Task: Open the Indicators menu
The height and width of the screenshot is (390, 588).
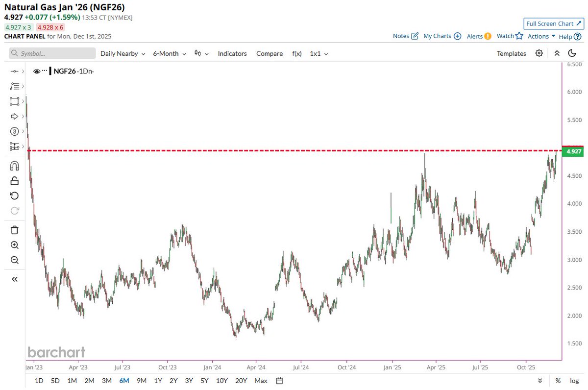Action: click(232, 53)
